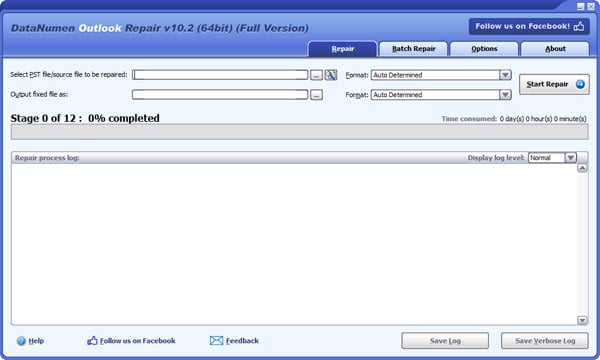
Task: Click the Facebook thumbs-up icon at bottom
Action: [x=92, y=340]
